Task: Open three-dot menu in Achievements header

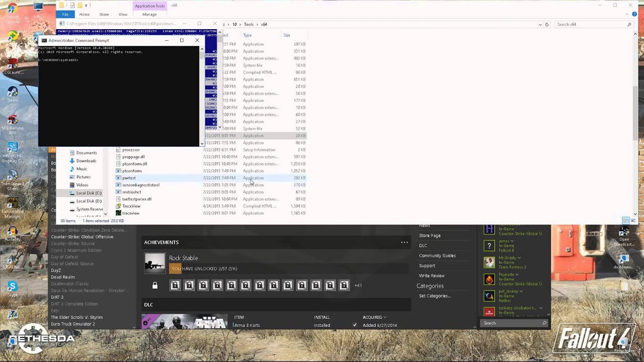Action: pos(405,242)
